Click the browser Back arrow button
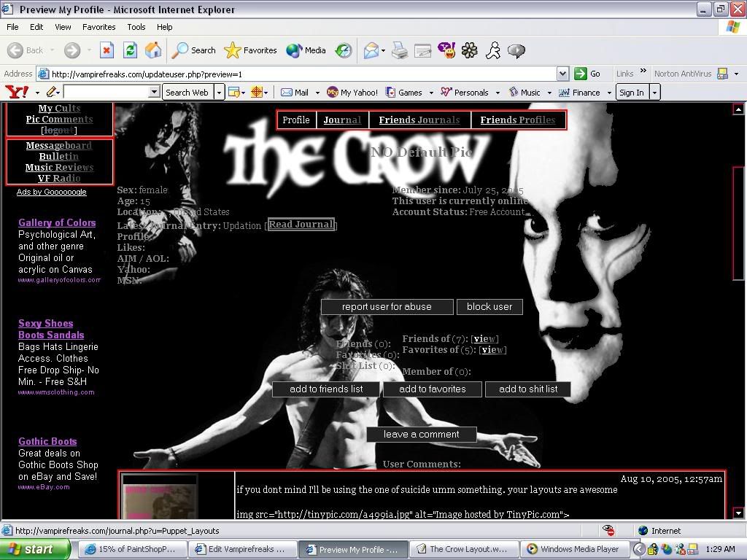The height and width of the screenshot is (560, 747). pos(16,50)
